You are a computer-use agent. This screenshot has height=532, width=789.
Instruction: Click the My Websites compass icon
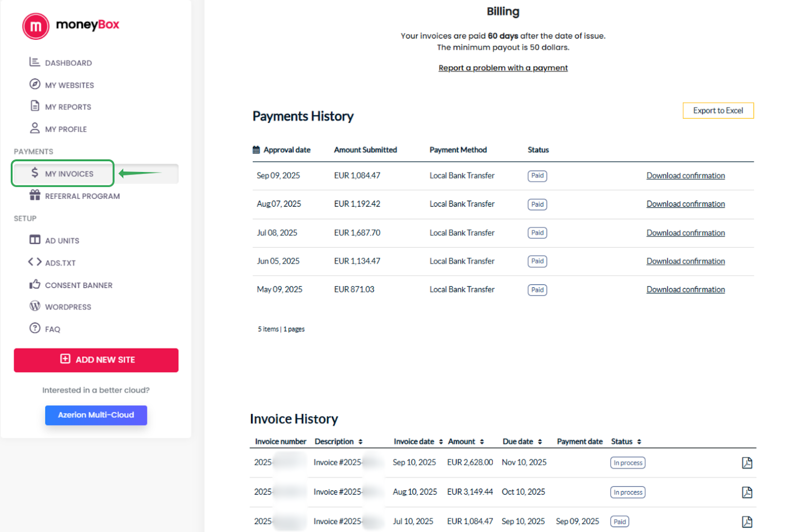click(x=35, y=84)
